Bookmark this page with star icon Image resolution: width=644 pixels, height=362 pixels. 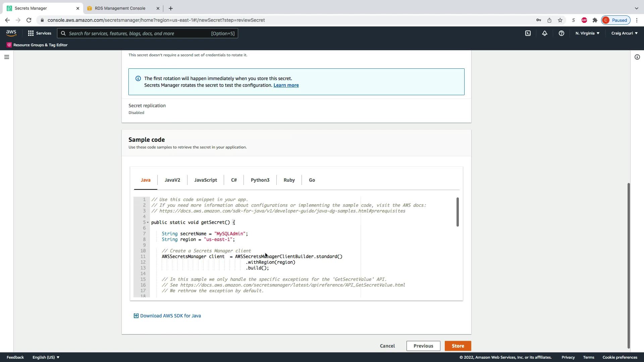coord(560,20)
